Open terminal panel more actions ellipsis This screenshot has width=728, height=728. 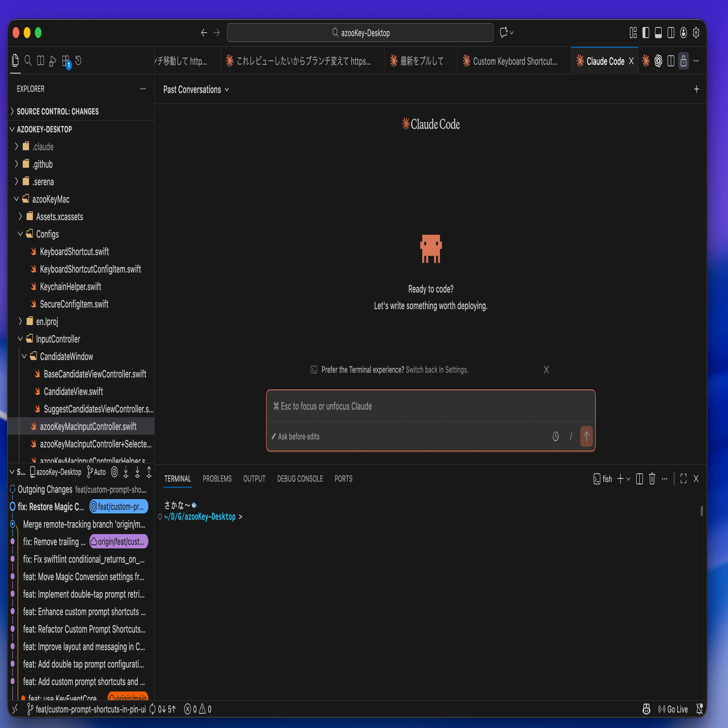pyautogui.click(x=665, y=479)
